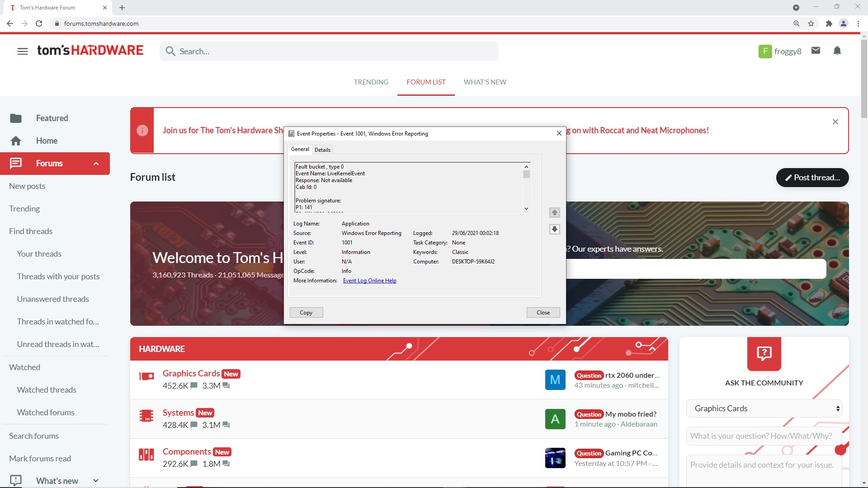Click next event down arrow in dialog
The height and width of the screenshot is (488, 868).
(x=555, y=229)
